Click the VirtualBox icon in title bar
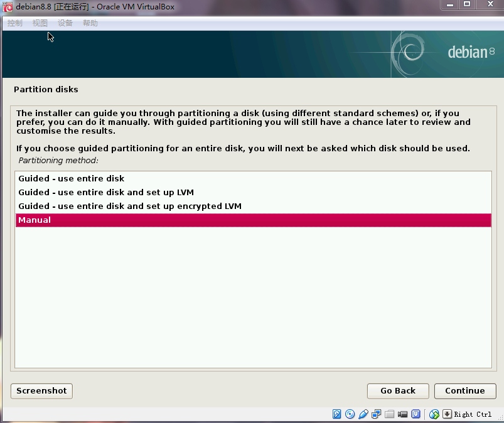Image resolution: width=504 pixels, height=423 pixels. coord(8,7)
